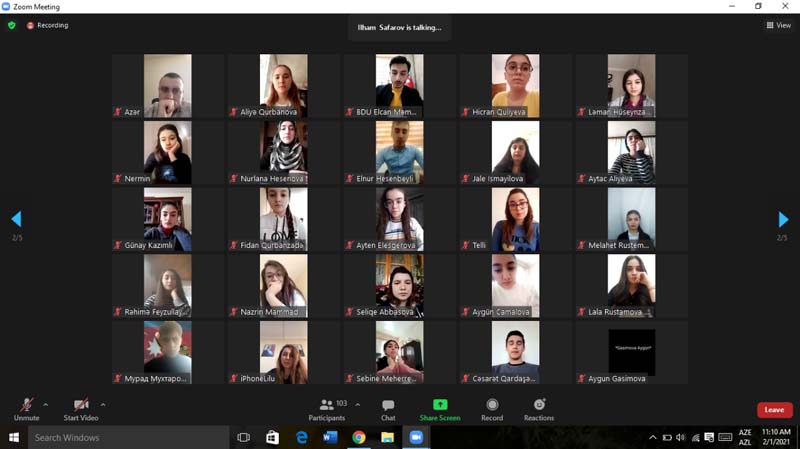The height and width of the screenshot is (449, 800).
Task: Select Aygun Gasimova's video tile
Action: pos(632,352)
